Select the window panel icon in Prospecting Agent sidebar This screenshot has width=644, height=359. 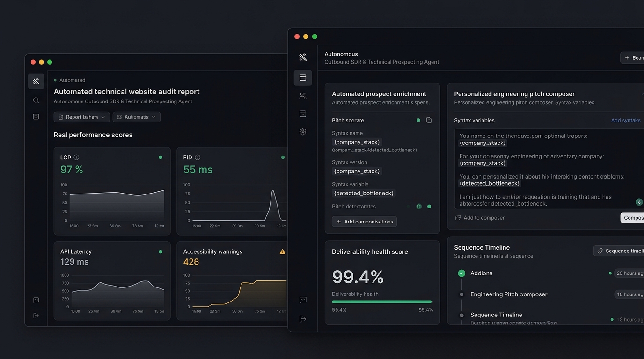pyautogui.click(x=303, y=78)
